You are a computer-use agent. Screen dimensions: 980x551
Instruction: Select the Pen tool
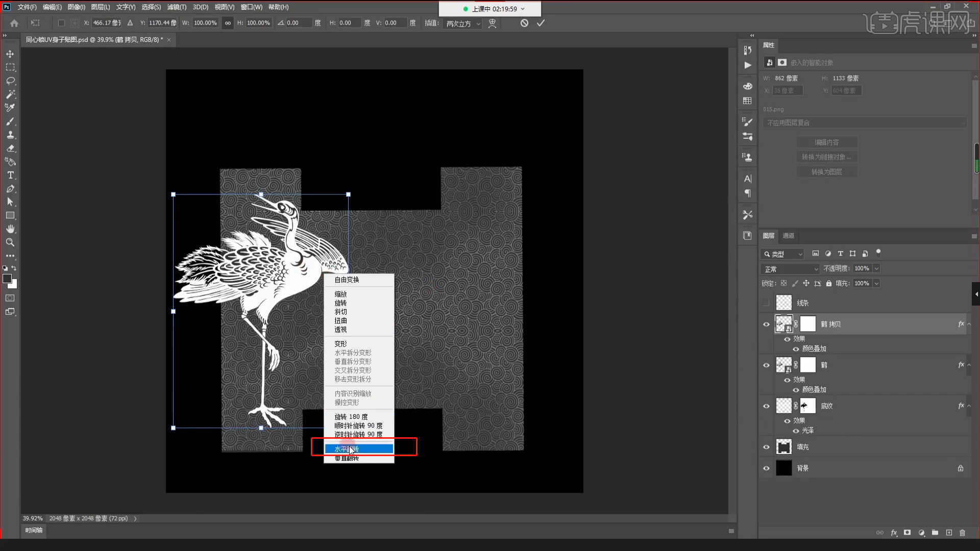(x=10, y=189)
